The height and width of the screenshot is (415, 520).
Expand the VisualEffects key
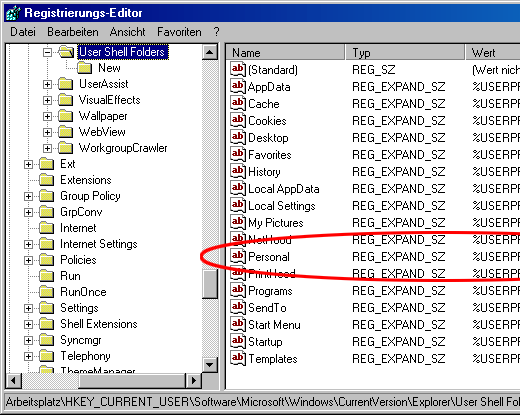pos(48,100)
